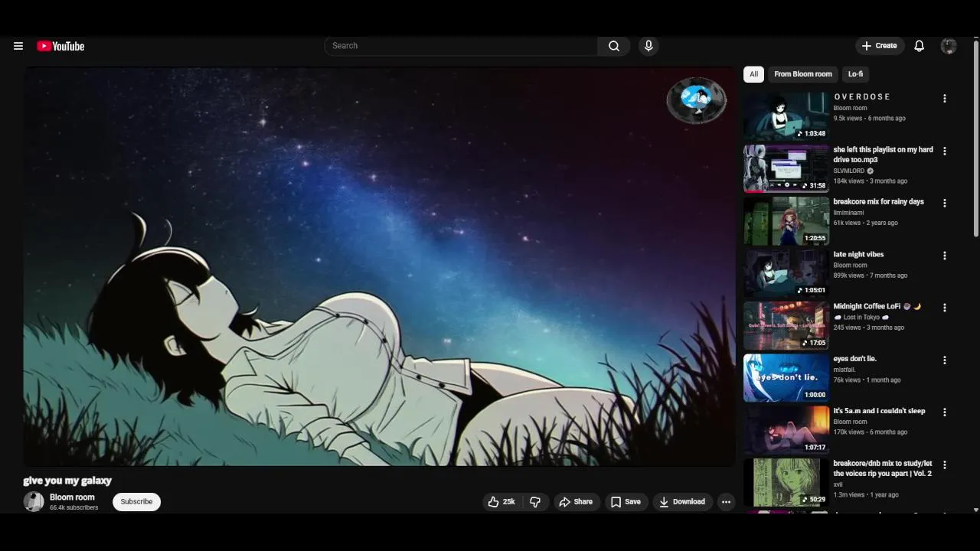Open the Create button
Screen dimensions: 980x551
[x=880, y=46]
